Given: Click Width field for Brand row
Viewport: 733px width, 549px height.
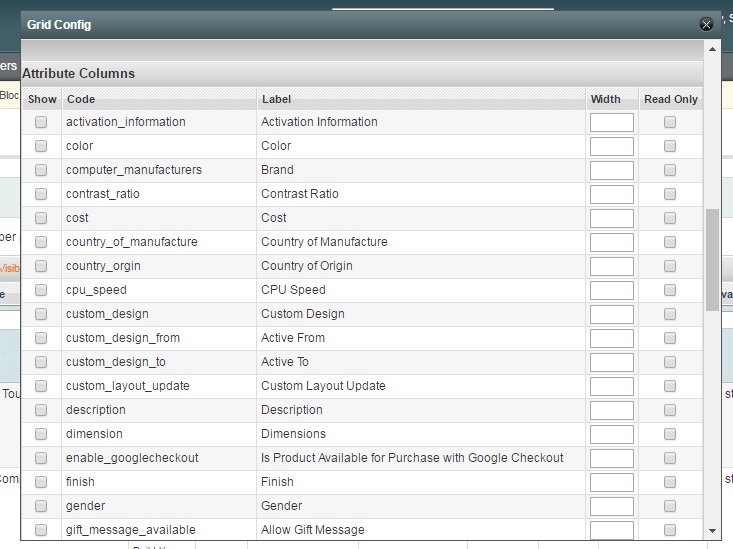Looking at the screenshot, I should tap(611, 170).
